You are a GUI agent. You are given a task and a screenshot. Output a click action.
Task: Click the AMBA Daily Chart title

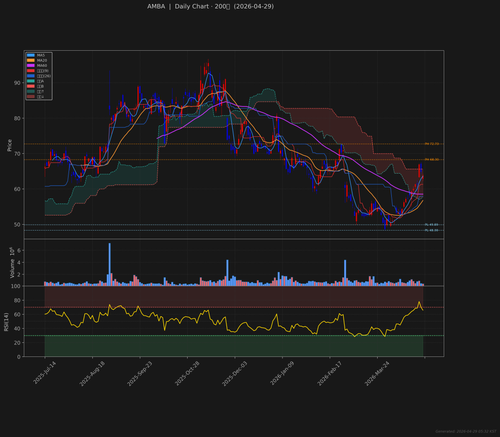210,6
